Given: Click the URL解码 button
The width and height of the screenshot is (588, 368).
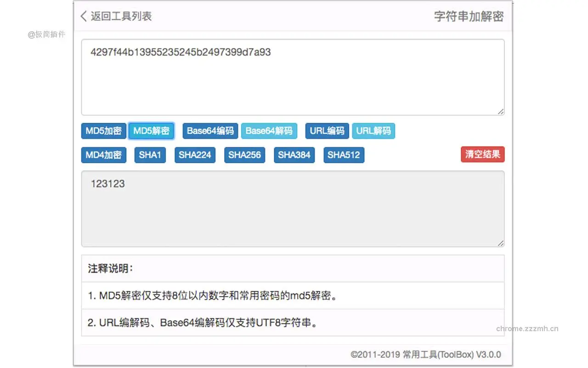Looking at the screenshot, I should click(x=373, y=131).
